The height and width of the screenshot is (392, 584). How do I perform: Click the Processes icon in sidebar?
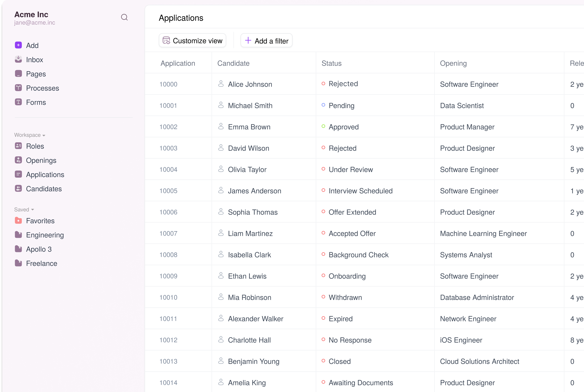(18, 88)
